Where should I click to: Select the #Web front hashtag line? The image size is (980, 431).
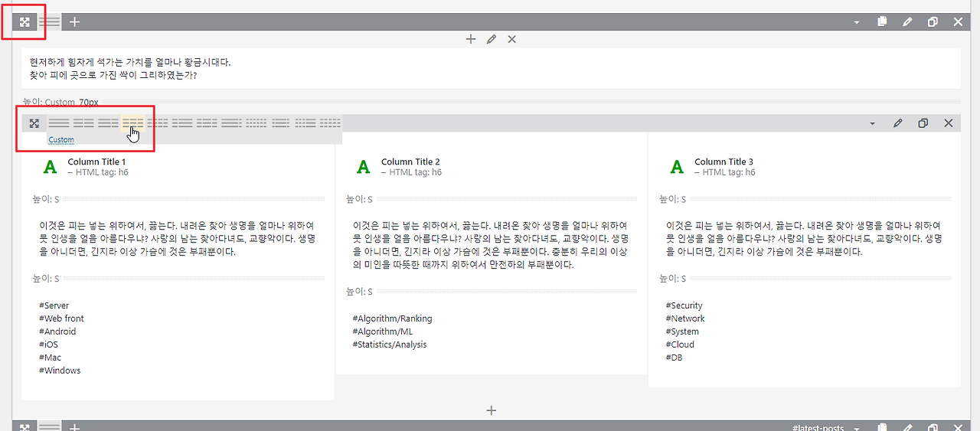pyautogui.click(x=61, y=318)
